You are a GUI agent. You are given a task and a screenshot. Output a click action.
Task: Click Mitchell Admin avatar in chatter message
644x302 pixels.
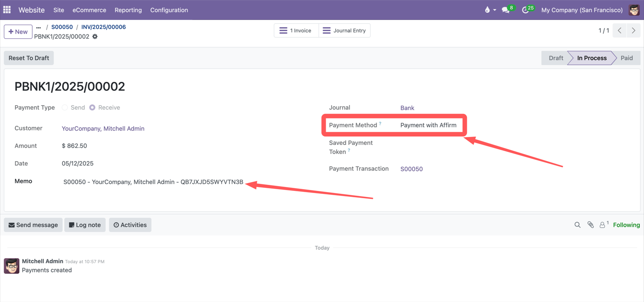12,266
